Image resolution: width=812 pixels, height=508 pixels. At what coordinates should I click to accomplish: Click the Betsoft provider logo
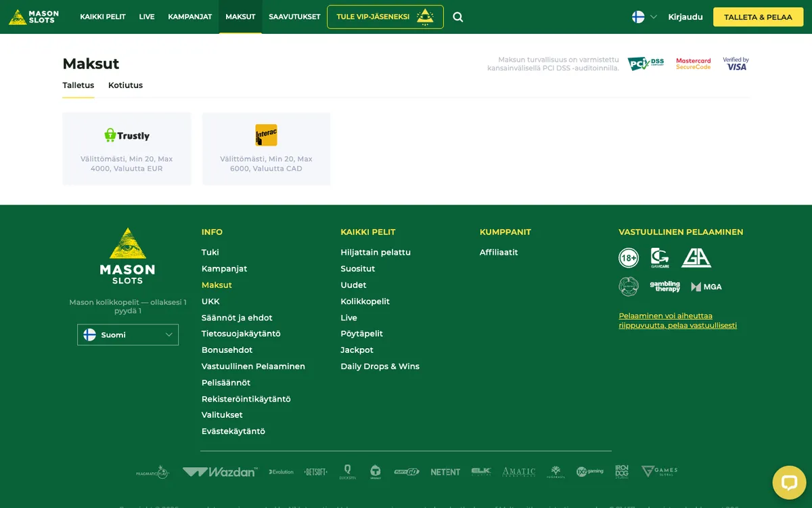pyautogui.click(x=316, y=472)
